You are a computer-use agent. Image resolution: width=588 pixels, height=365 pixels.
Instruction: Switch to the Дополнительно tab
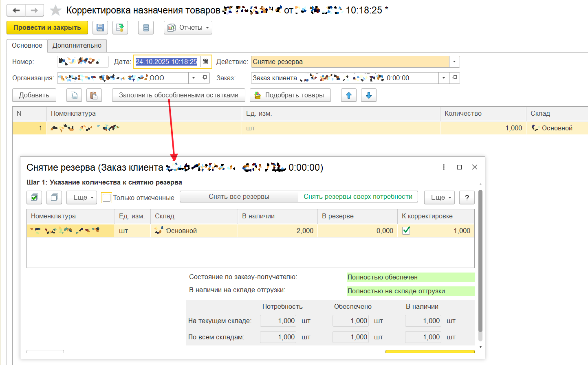(x=77, y=46)
